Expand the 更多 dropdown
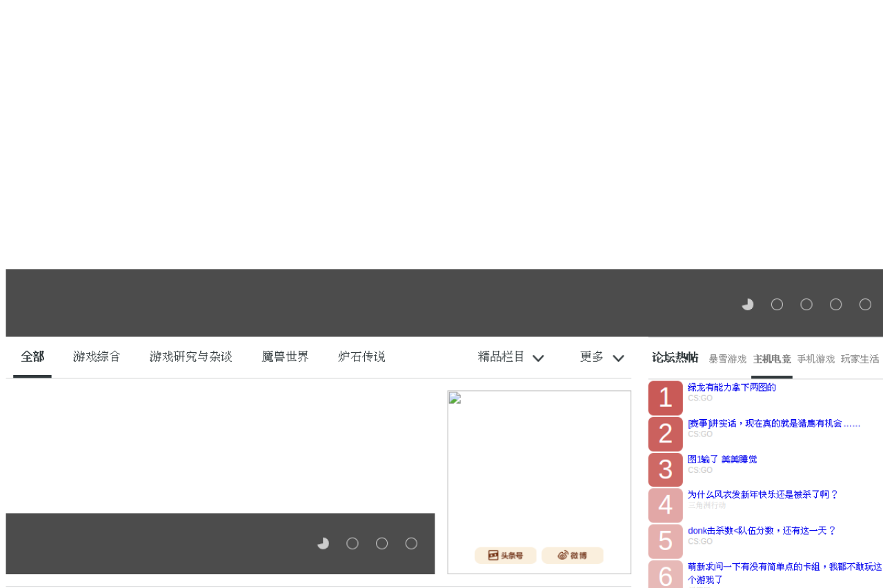The width and height of the screenshot is (883, 588). tap(602, 357)
